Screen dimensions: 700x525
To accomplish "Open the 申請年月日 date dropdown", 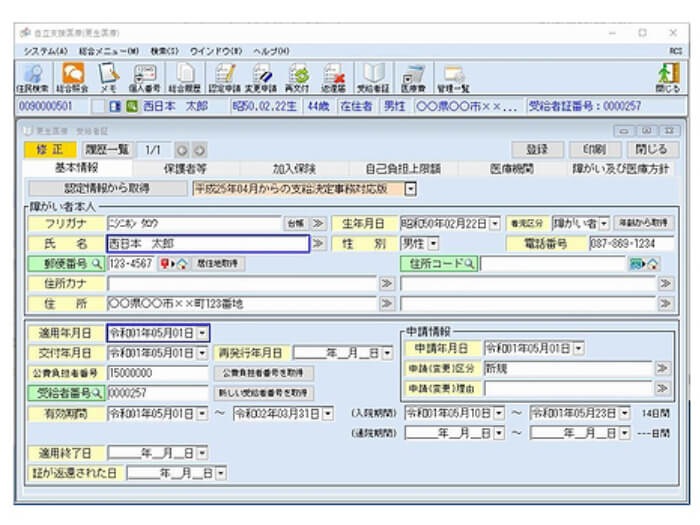I will (x=579, y=348).
